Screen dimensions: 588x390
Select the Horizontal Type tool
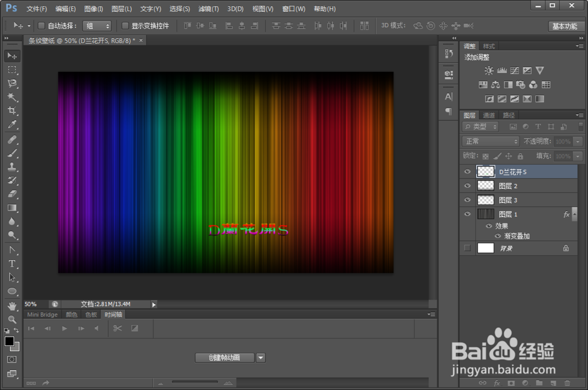[12, 264]
